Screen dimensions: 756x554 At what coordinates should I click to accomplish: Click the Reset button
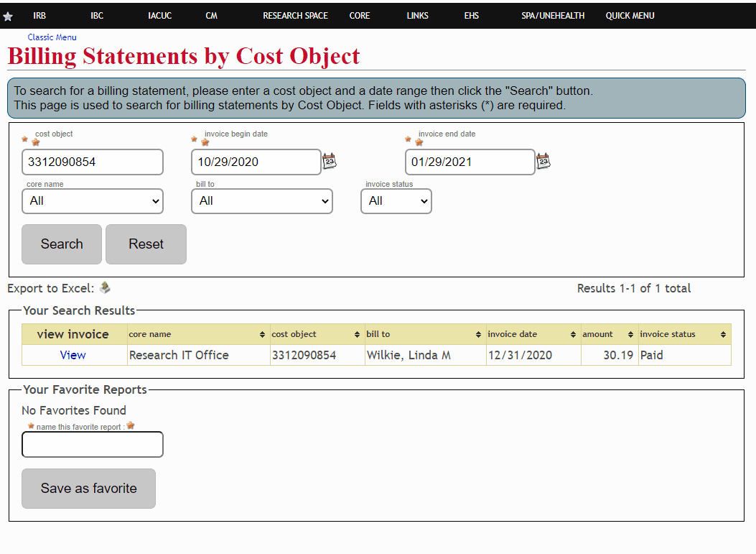click(x=146, y=244)
